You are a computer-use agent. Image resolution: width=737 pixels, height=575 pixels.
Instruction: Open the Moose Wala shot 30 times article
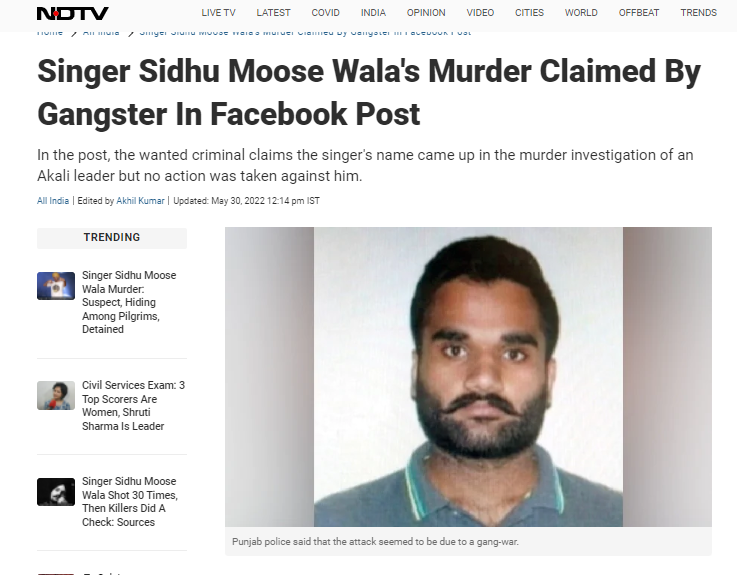pos(130,502)
